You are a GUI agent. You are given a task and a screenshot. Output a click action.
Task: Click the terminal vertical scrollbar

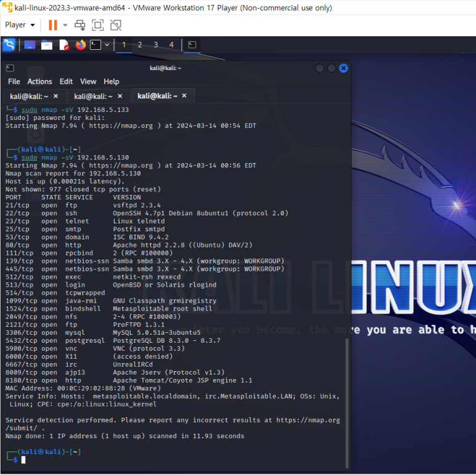(x=347, y=404)
